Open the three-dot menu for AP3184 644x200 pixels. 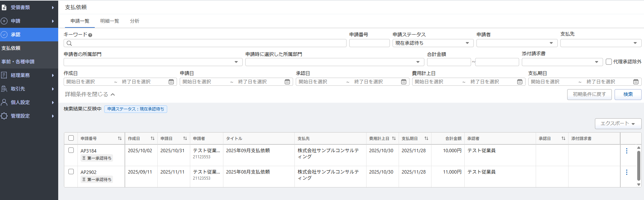pyautogui.click(x=626, y=151)
